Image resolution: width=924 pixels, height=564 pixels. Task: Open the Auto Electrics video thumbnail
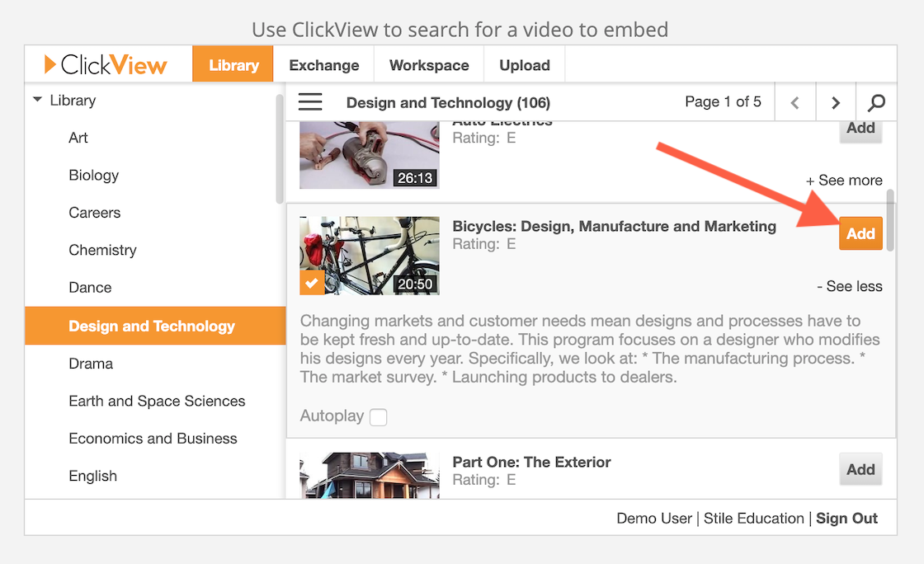pyautogui.click(x=370, y=155)
